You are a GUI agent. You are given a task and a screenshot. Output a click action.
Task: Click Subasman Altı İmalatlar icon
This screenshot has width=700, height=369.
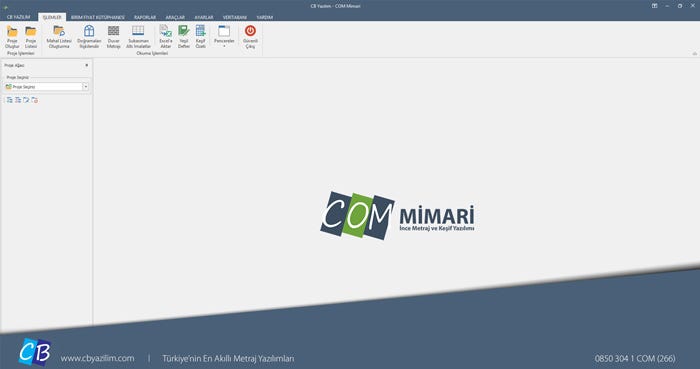(x=138, y=31)
